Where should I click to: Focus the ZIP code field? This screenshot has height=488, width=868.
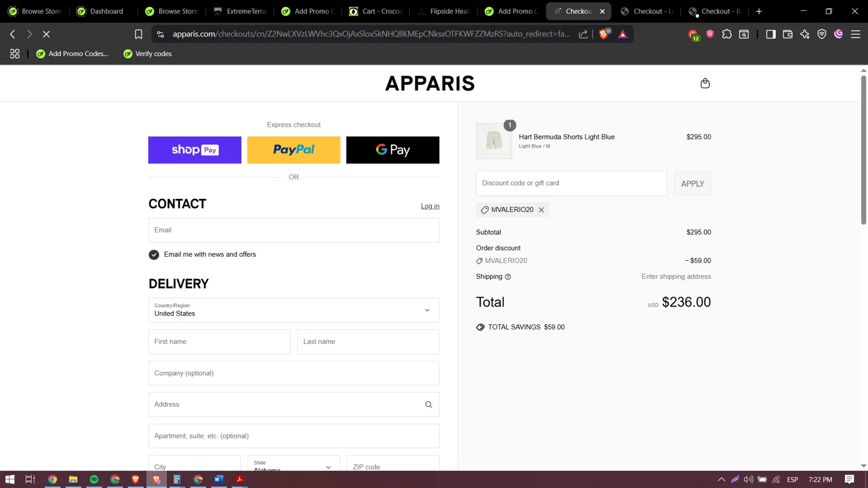(x=393, y=463)
